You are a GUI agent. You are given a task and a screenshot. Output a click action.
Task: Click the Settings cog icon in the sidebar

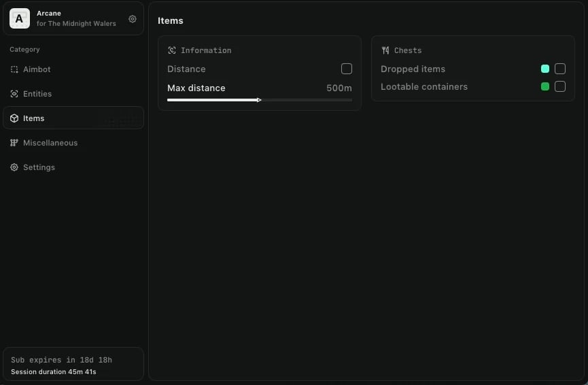click(x=14, y=167)
